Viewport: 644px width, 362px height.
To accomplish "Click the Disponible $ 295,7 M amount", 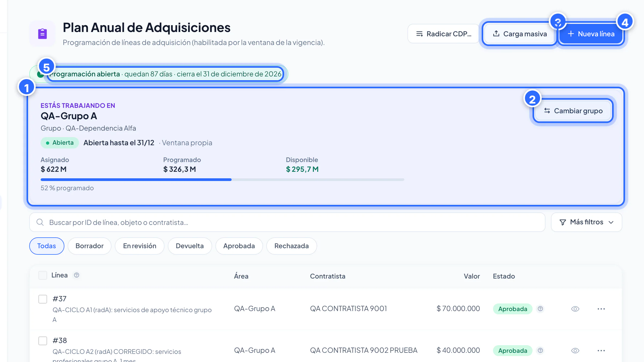I will pos(302,169).
